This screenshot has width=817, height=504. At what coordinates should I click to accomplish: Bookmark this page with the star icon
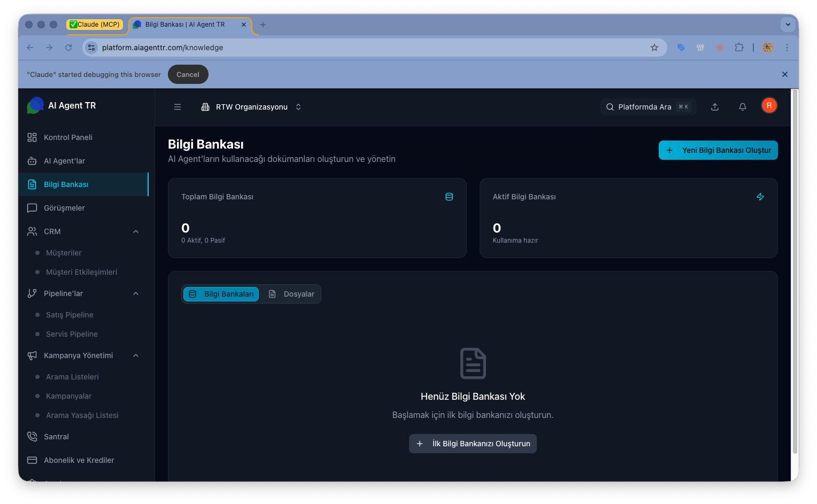point(654,48)
